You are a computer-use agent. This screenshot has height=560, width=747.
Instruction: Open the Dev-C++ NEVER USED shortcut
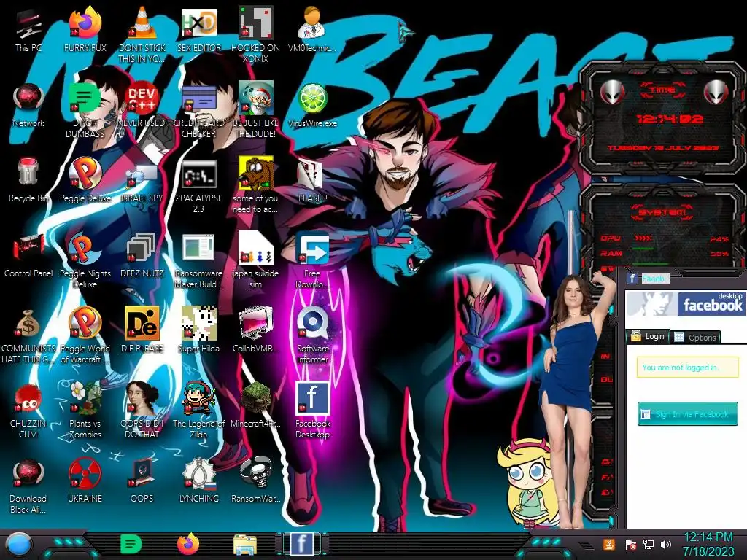tap(142, 98)
